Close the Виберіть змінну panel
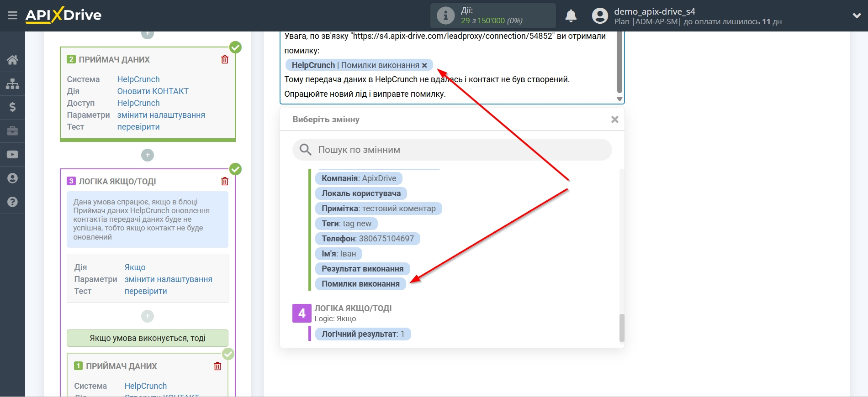The height and width of the screenshot is (397, 868). pyautogui.click(x=614, y=120)
